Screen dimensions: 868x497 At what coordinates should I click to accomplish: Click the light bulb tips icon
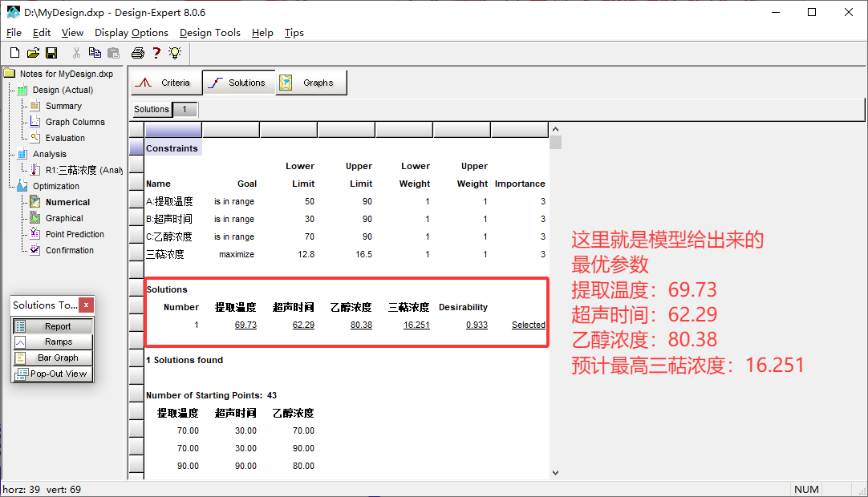click(x=174, y=53)
